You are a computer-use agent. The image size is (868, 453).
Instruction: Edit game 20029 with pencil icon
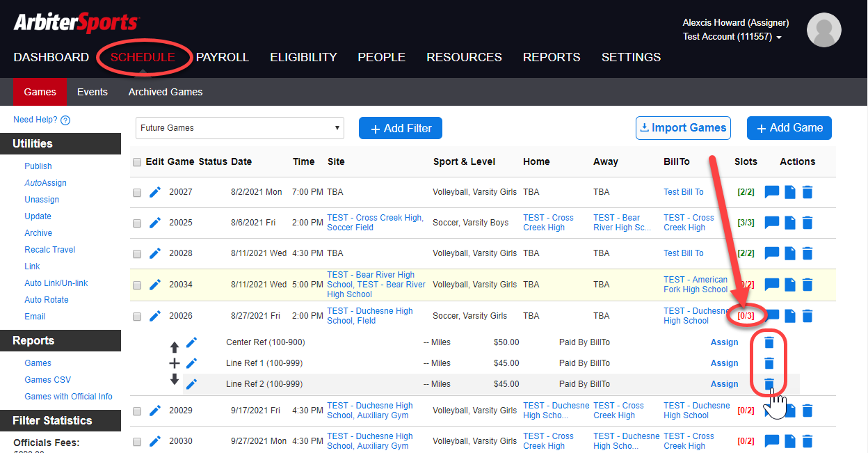point(155,411)
